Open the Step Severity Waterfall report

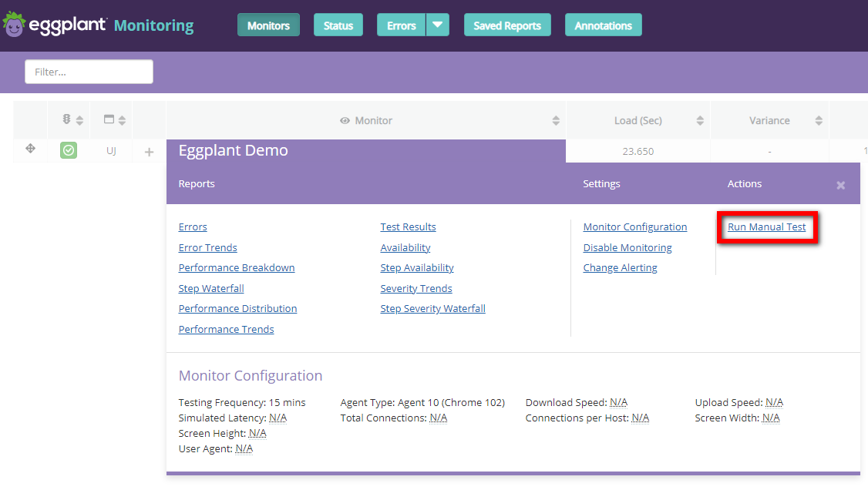tap(433, 309)
